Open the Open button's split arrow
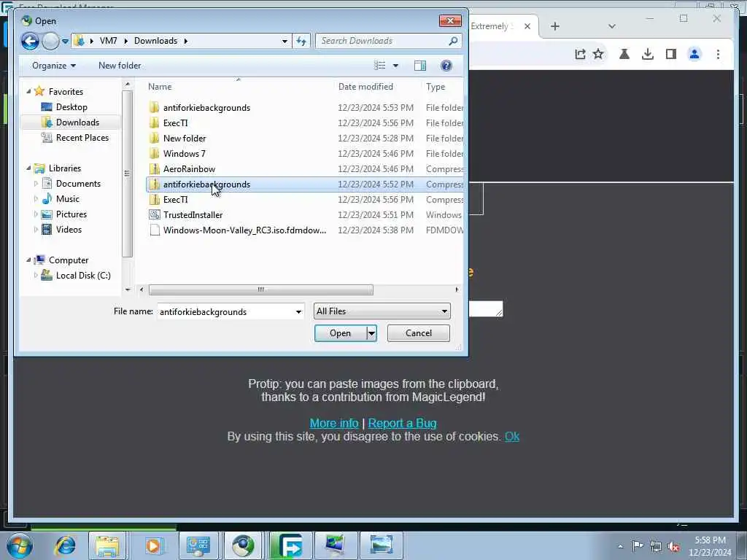The height and width of the screenshot is (560, 747). point(371,333)
